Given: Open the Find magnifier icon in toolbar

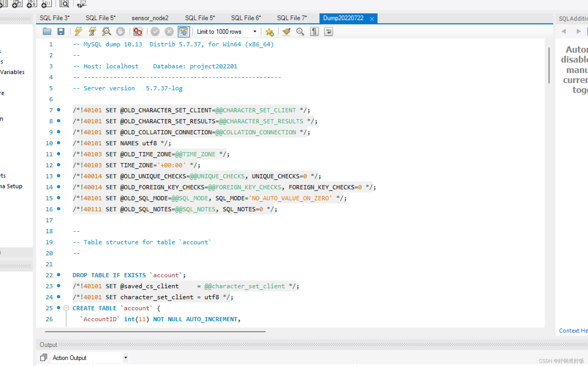Looking at the screenshot, I should (300, 32).
